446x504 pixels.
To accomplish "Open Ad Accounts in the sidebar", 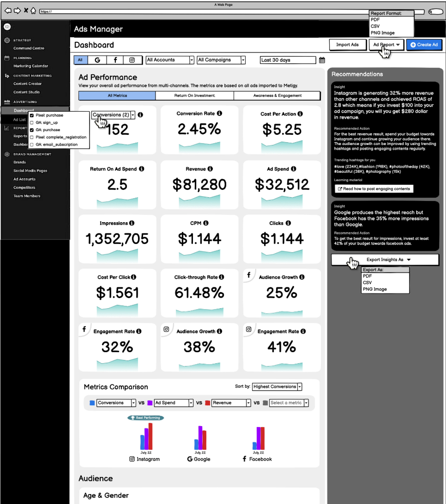I will (24, 179).
